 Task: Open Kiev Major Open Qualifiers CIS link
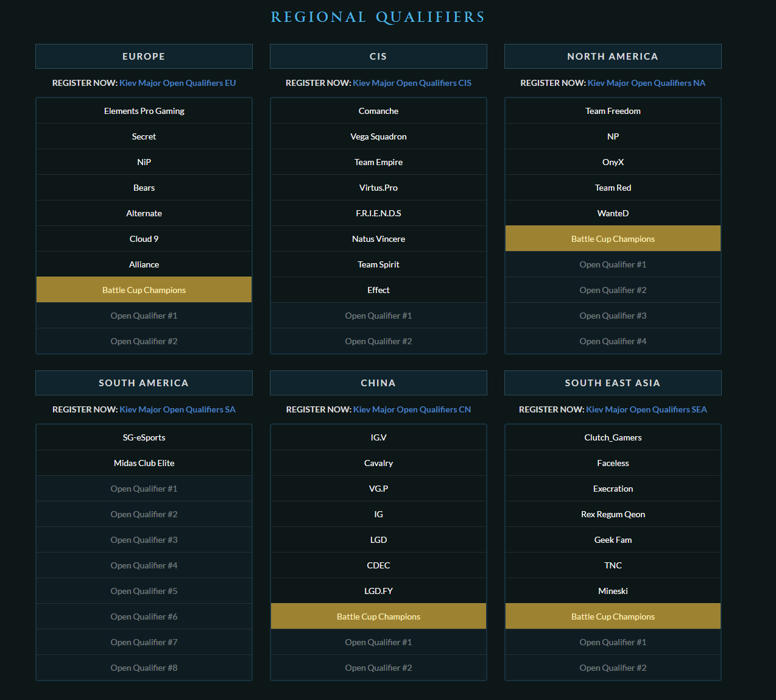pos(412,83)
